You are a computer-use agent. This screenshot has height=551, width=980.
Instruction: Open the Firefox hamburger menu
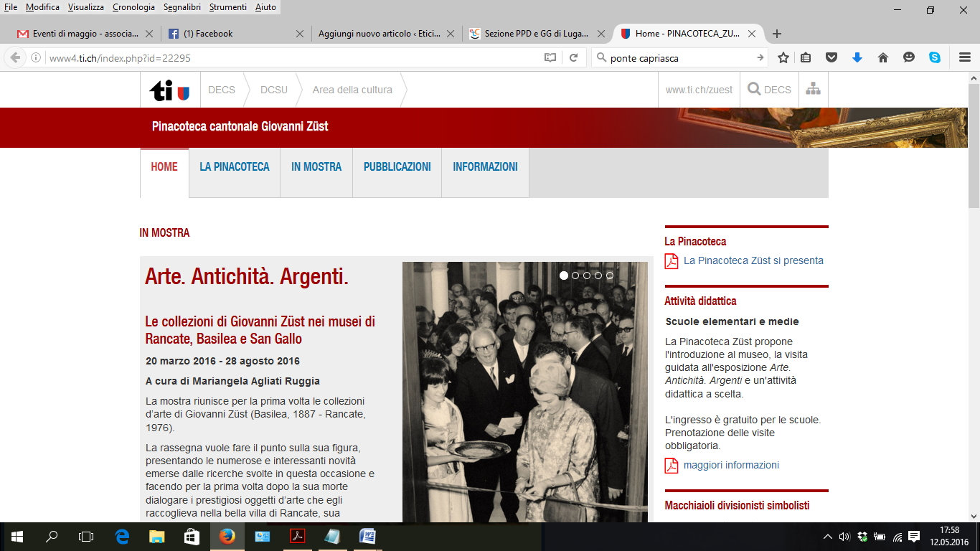965,58
